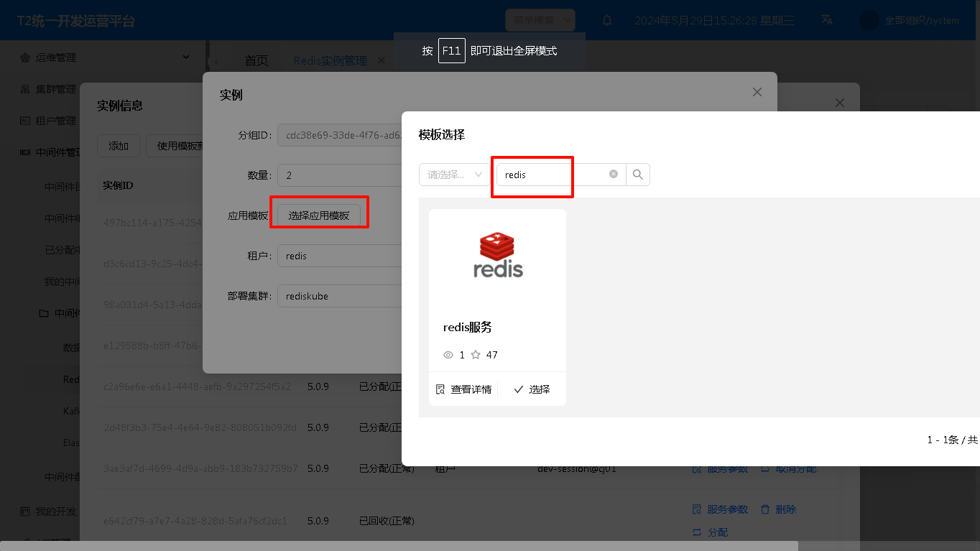Click the T2统一开发运营平台 title
The width and height of the screenshot is (980, 551).
pos(76,21)
